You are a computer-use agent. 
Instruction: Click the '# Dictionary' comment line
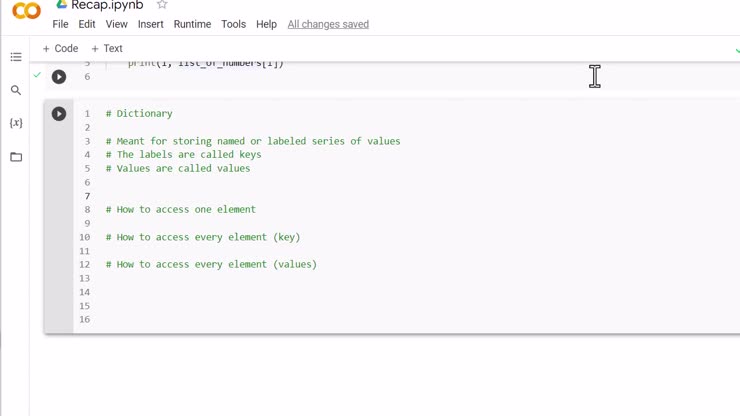point(139,113)
